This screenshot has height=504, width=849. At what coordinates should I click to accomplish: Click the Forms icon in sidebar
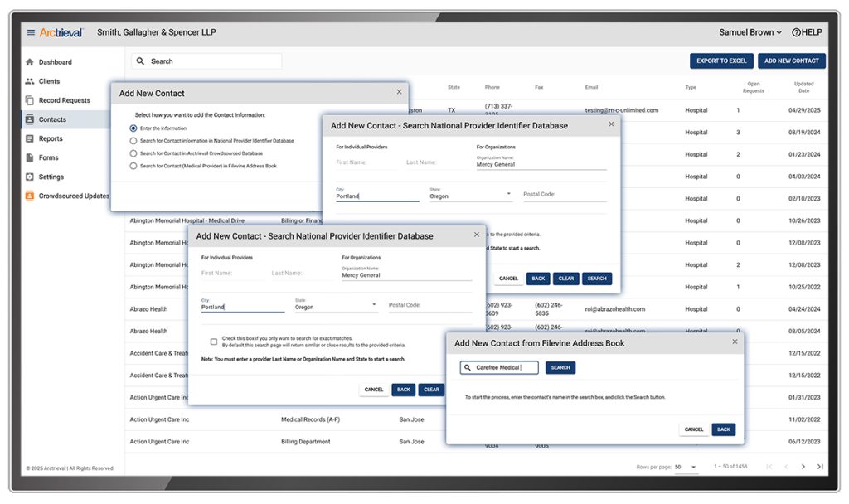30,157
